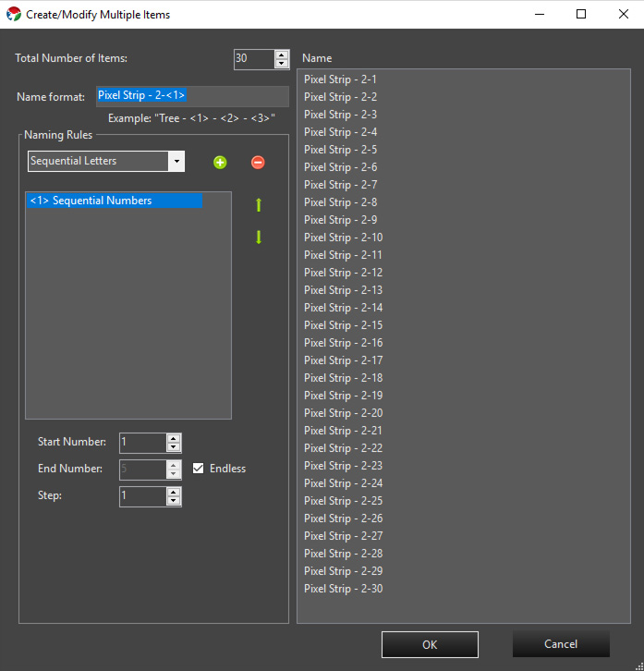Select Pixel Strip - 2-3 in name list
Screen dimensions: 644x671
(340, 115)
